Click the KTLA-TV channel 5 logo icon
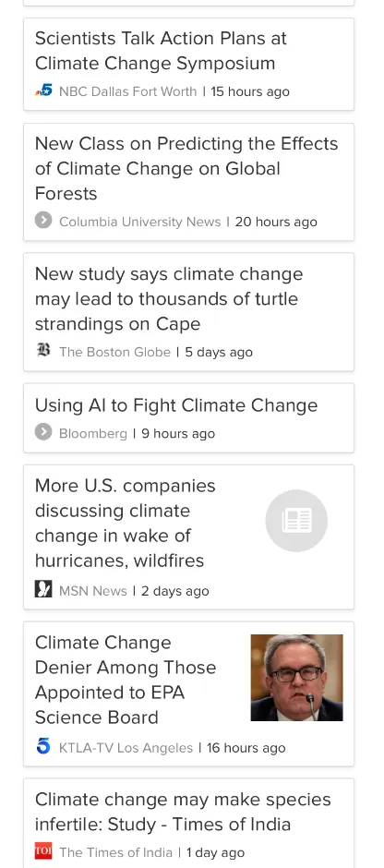Image resolution: width=384 pixels, height=868 pixels. [x=43, y=747]
